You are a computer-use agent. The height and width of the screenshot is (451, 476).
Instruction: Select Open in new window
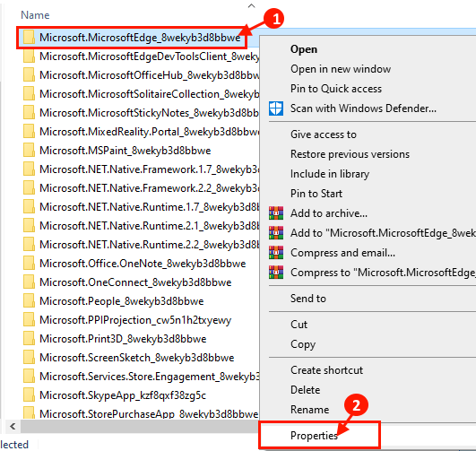[341, 69]
